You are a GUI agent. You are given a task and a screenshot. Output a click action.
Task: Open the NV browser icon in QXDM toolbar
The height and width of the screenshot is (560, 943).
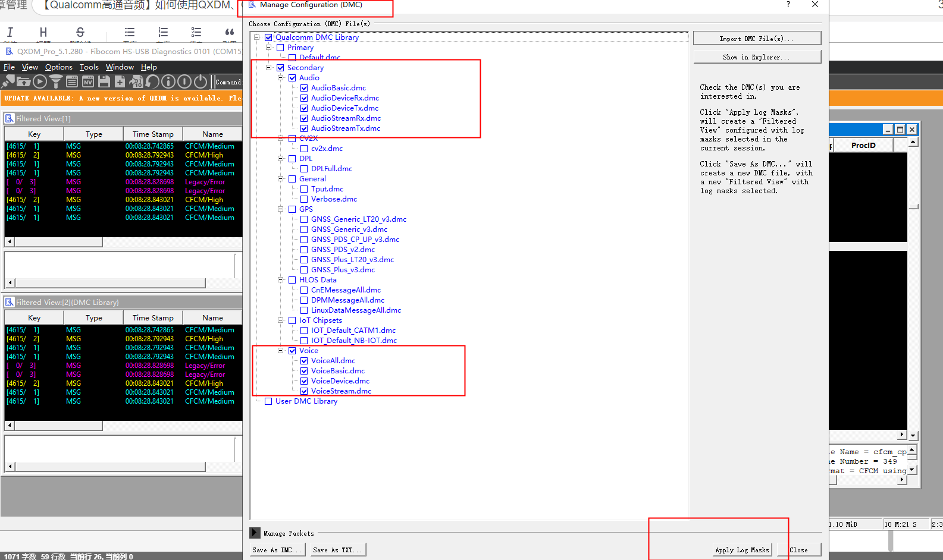[88, 81]
